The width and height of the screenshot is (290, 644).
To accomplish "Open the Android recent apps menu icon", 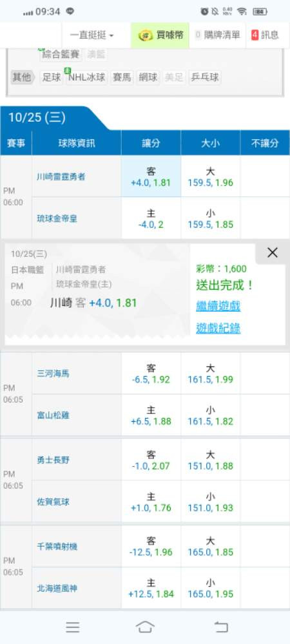I will point(73,627).
